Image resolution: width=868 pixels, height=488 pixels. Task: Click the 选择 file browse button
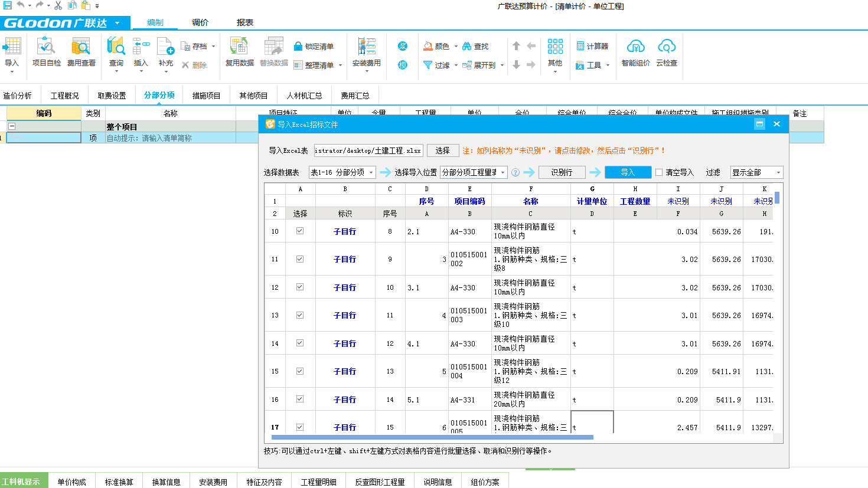443,150
